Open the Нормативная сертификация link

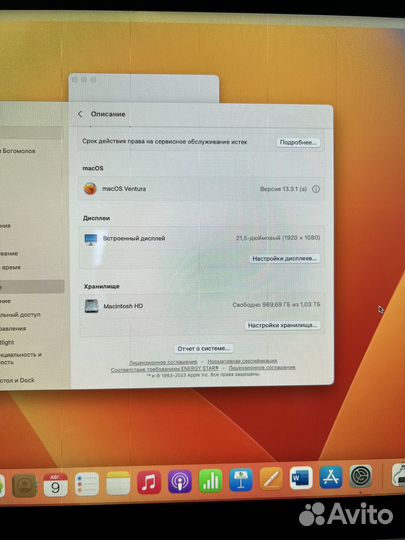click(x=242, y=361)
